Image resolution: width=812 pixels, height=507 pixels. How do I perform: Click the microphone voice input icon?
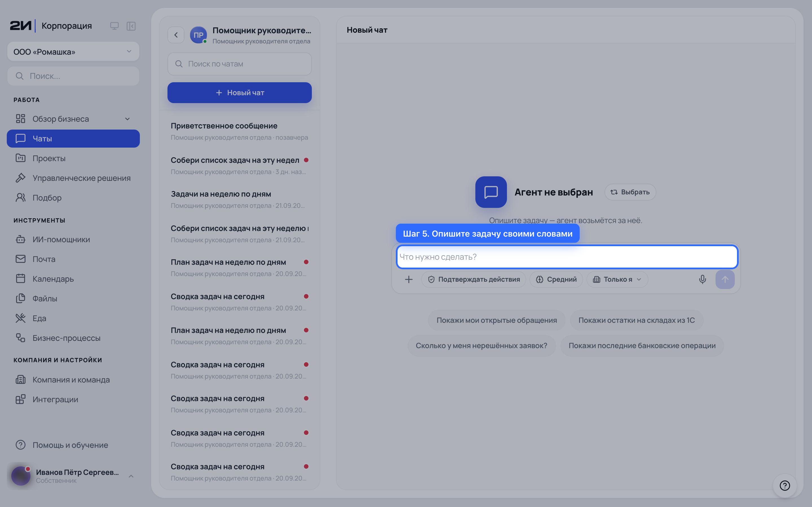click(702, 279)
